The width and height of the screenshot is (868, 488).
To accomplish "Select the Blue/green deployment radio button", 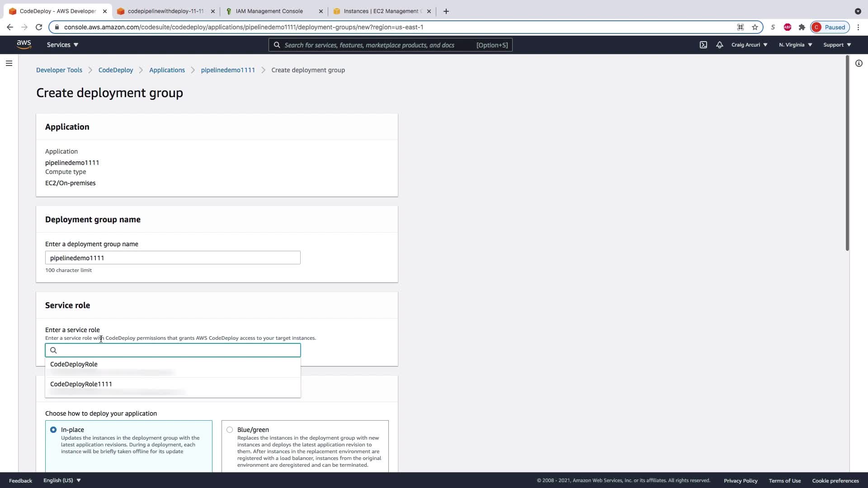I will tap(230, 430).
